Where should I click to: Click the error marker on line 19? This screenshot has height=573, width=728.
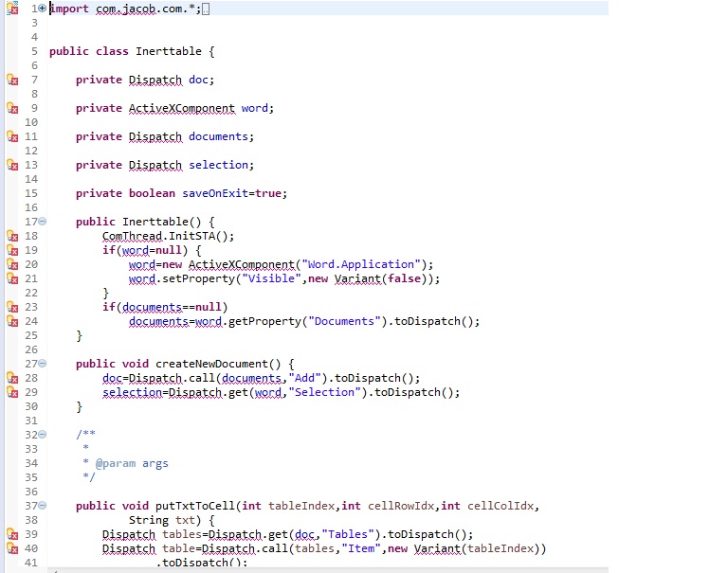coord(12,250)
